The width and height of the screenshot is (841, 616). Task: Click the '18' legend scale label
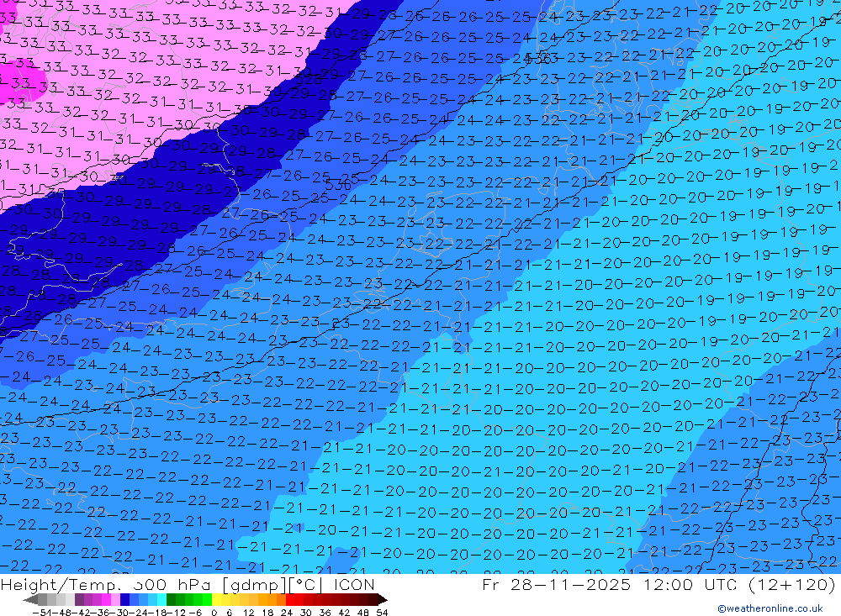pos(267,613)
